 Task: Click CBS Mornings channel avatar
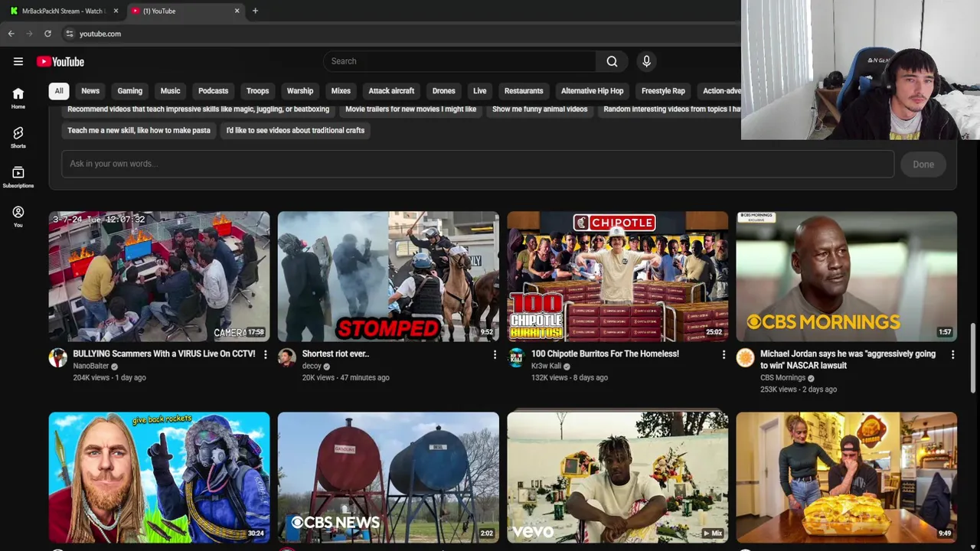[745, 357]
